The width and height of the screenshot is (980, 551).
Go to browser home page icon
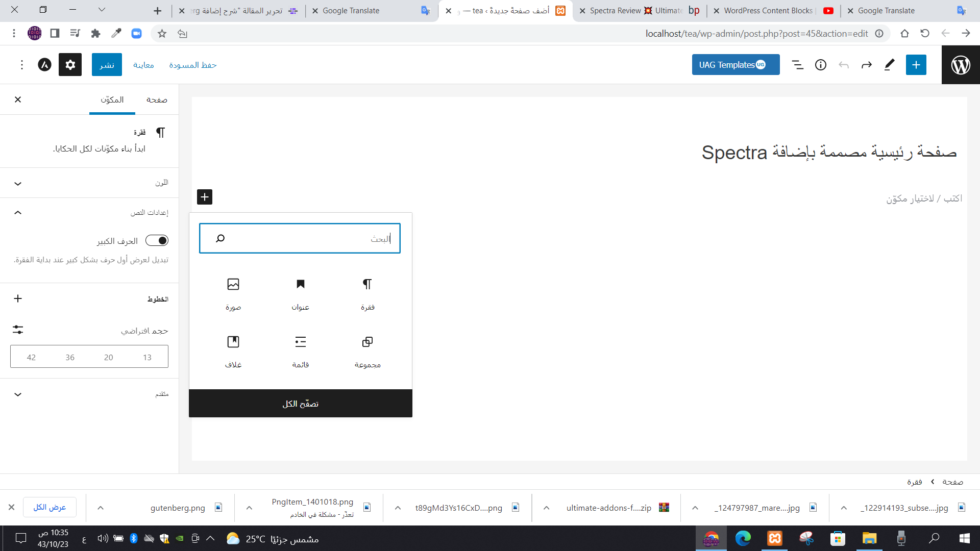[x=904, y=33]
